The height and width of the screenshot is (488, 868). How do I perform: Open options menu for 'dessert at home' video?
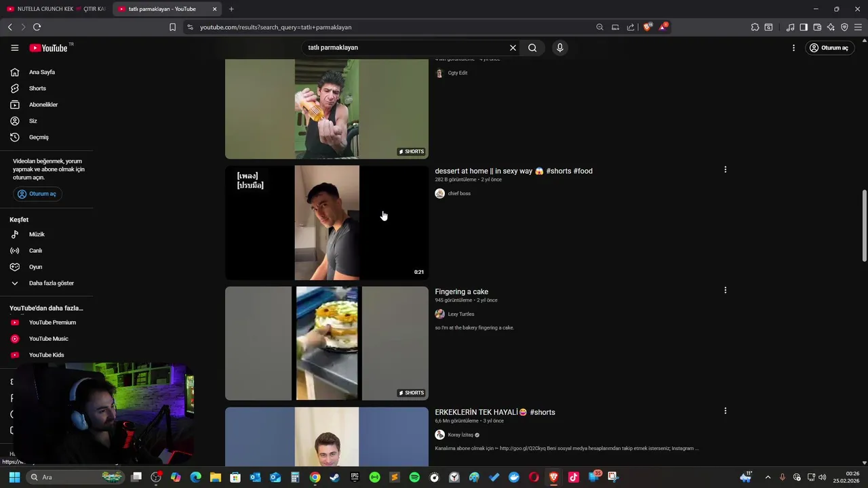(x=725, y=169)
